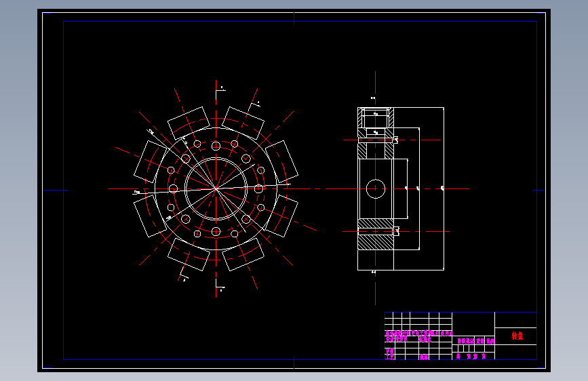
Task: Select the bottommost bolt hole on vertical centerline
Action: [x=216, y=232]
